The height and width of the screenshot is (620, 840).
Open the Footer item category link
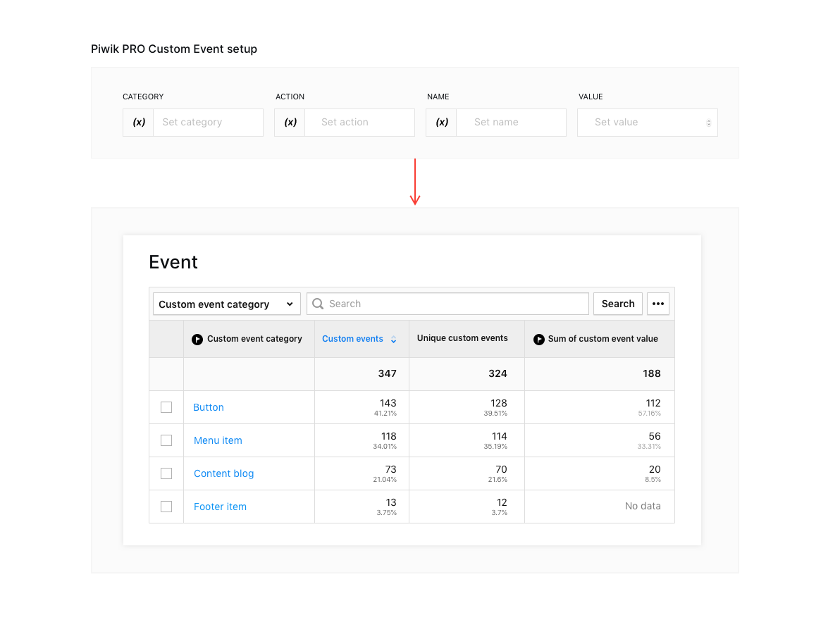[x=220, y=507]
